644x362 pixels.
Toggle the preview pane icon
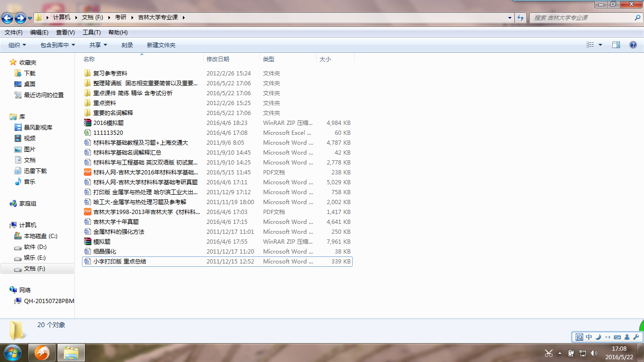click(x=616, y=45)
